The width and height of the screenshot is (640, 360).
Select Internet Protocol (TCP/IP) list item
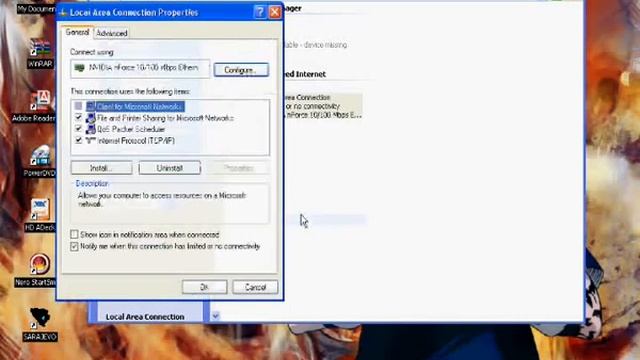click(136, 141)
